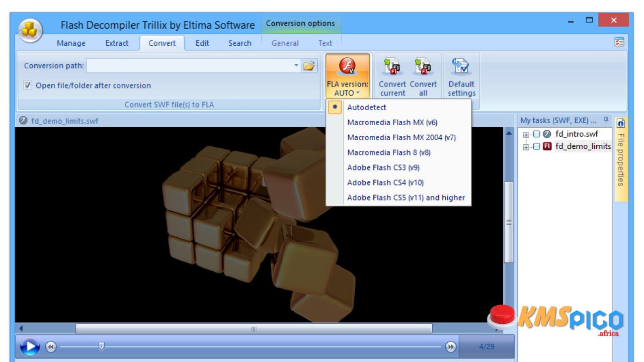Select Autodetect FLA version option
Image resolution: width=644 pixels, height=362 pixels.
[x=398, y=107]
